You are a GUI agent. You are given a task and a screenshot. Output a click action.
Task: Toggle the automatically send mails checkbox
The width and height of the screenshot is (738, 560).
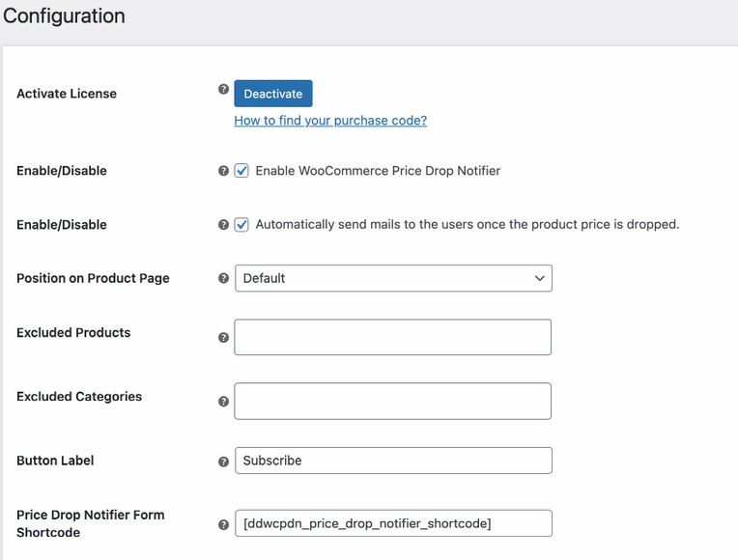[241, 224]
